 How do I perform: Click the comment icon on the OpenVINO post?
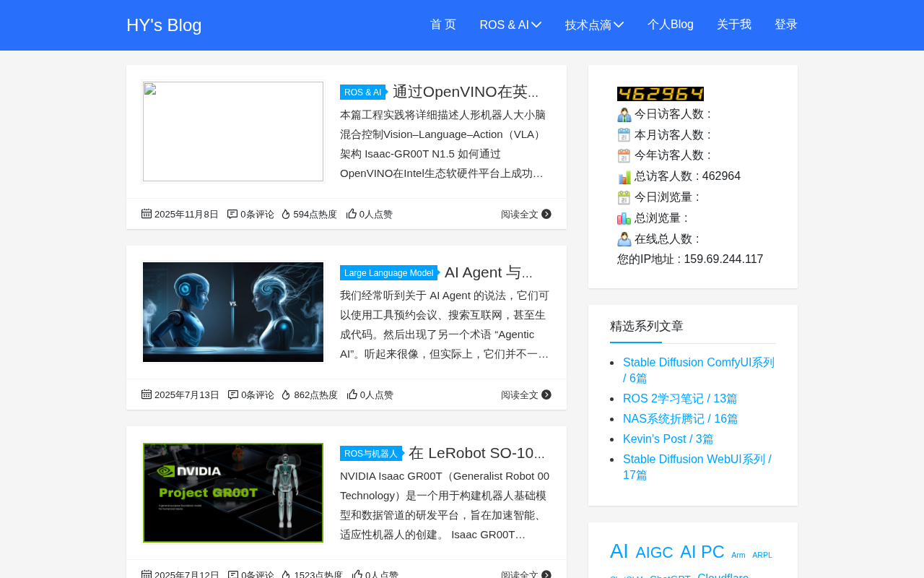pyautogui.click(x=232, y=214)
